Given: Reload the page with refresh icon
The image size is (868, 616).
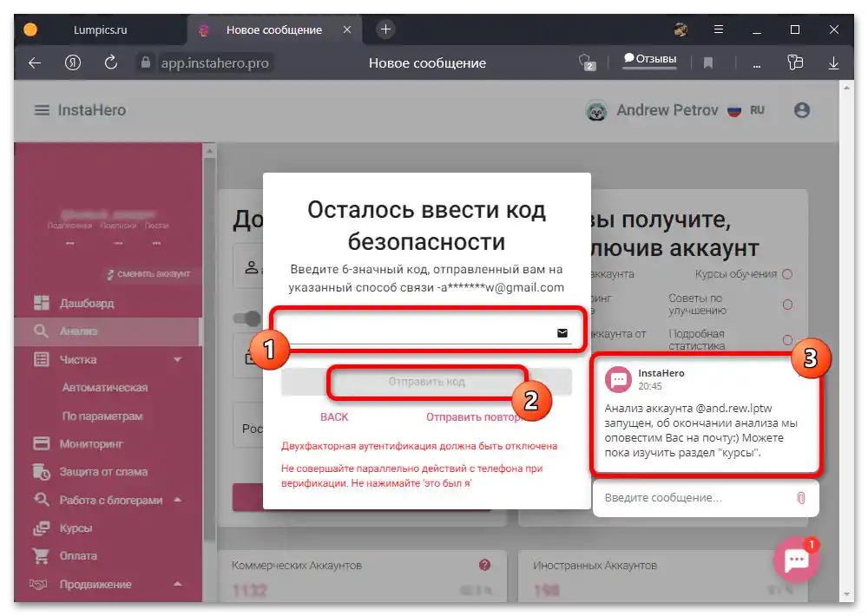Looking at the screenshot, I should pos(111,62).
